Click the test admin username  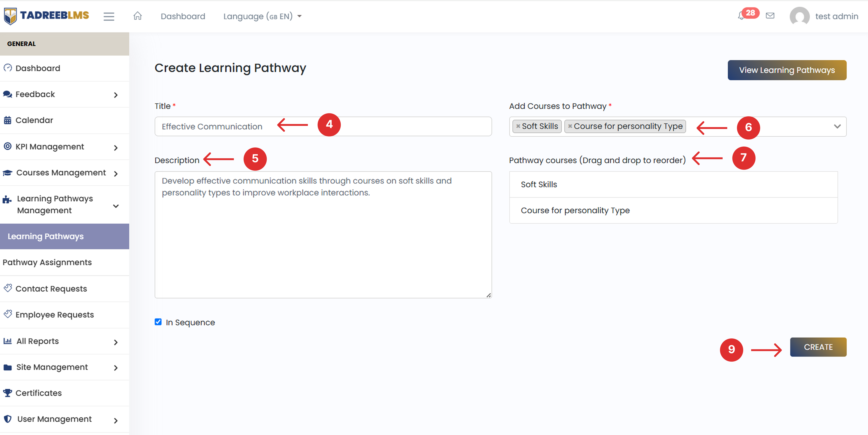coord(836,16)
